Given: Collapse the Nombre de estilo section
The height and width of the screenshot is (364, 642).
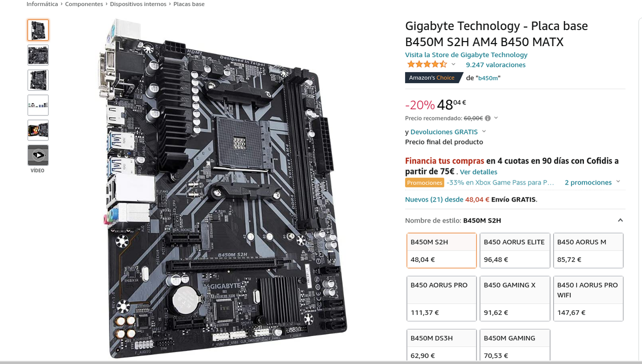Looking at the screenshot, I should point(620,220).
